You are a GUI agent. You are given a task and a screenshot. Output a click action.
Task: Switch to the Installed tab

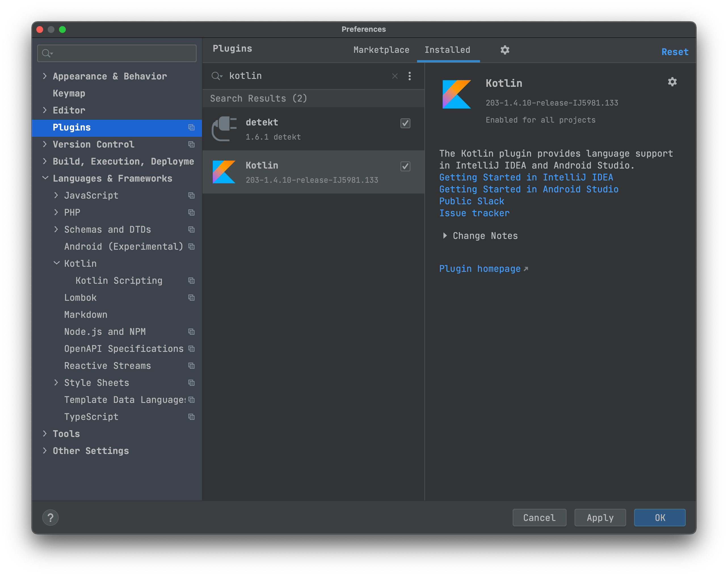click(447, 50)
